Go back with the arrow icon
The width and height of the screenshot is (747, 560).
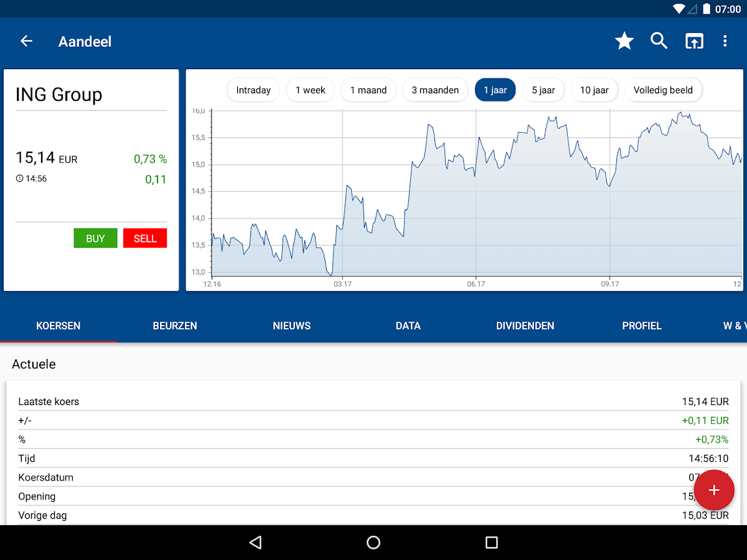tap(26, 41)
